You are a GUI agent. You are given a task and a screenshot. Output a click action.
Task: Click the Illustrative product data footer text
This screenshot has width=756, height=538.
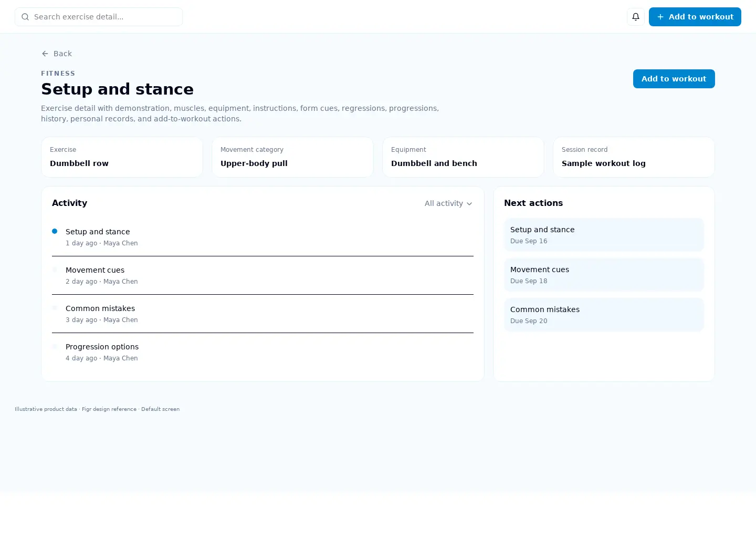97,409
